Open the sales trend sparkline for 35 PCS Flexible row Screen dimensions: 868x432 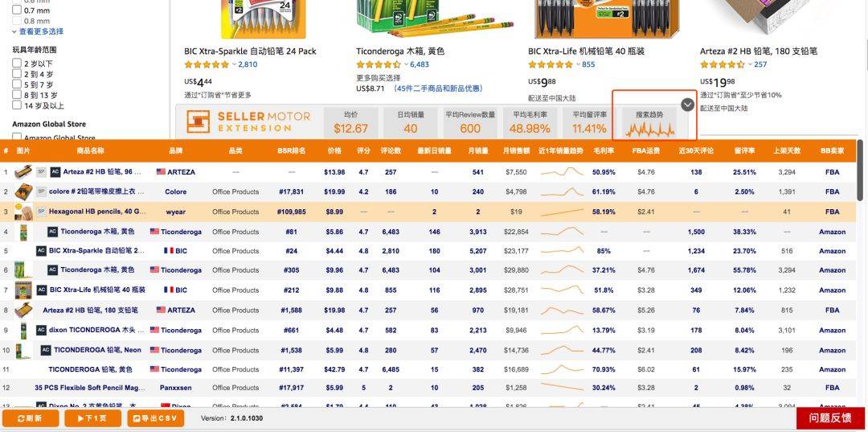point(562,387)
